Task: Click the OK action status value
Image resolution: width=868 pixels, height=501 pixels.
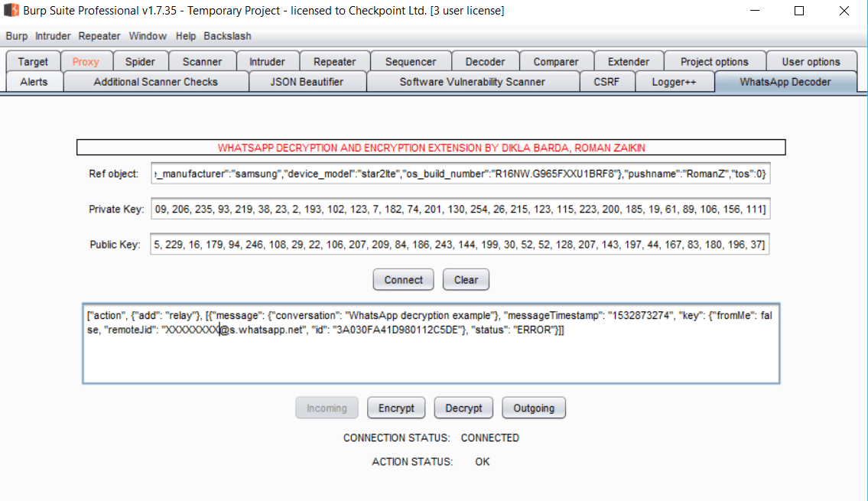Action: pos(482,462)
